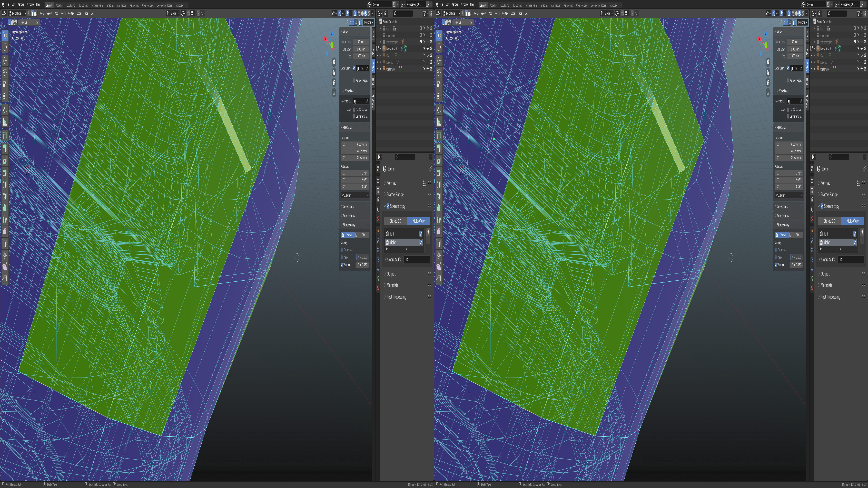
Task: Select the Move tool in the left Blender copy
Action: coord(5,61)
